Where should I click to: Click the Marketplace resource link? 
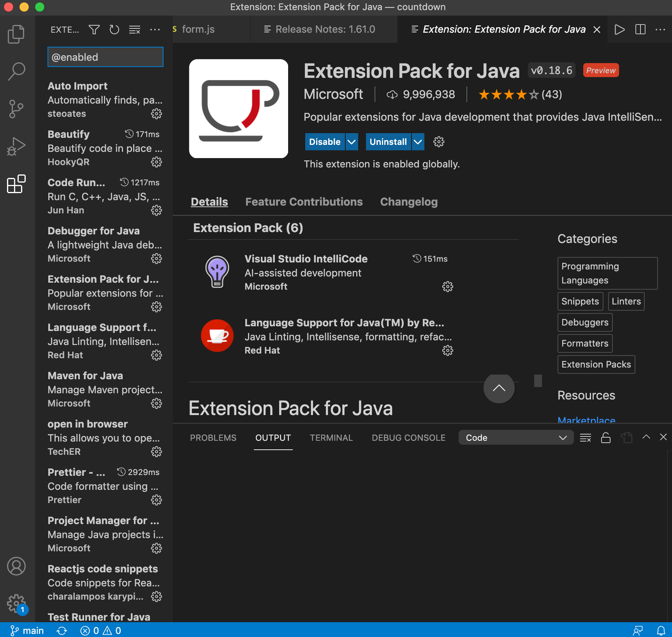click(x=586, y=420)
